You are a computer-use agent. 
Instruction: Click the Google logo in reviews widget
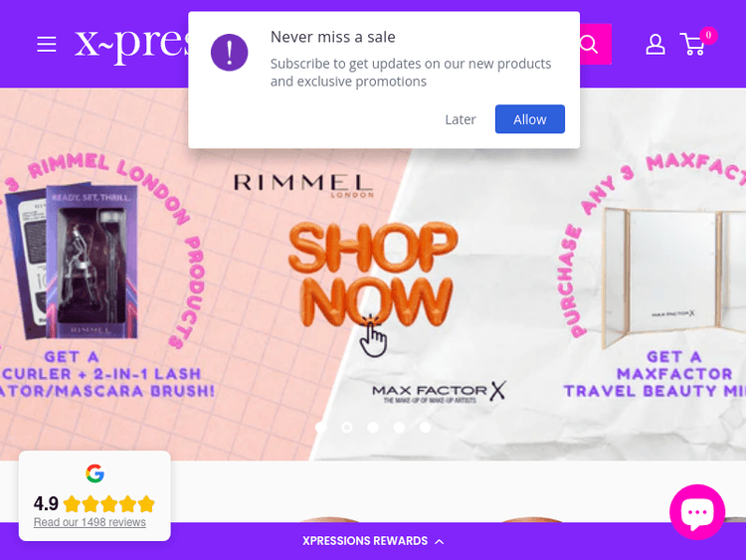point(94,473)
